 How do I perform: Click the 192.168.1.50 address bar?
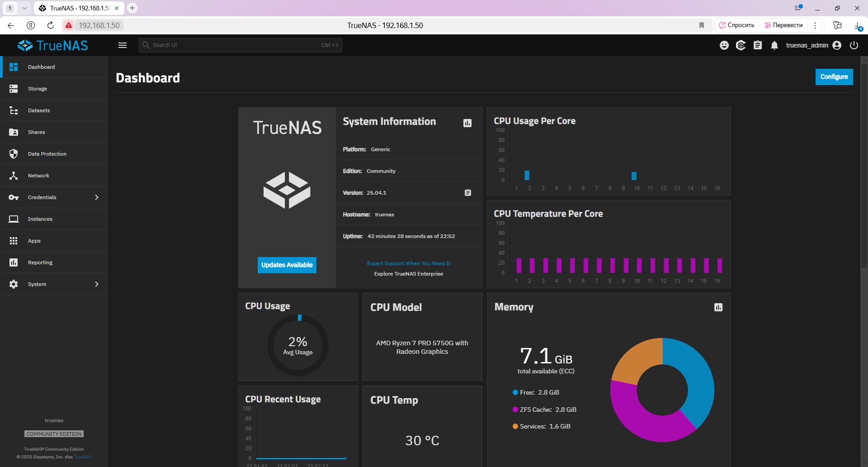(99, 25)
